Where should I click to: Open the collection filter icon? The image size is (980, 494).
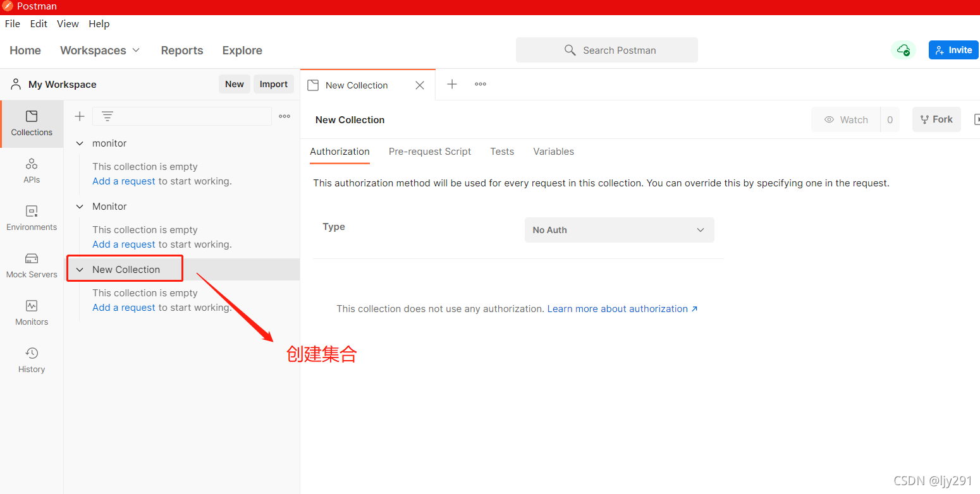tap(107, 116)
